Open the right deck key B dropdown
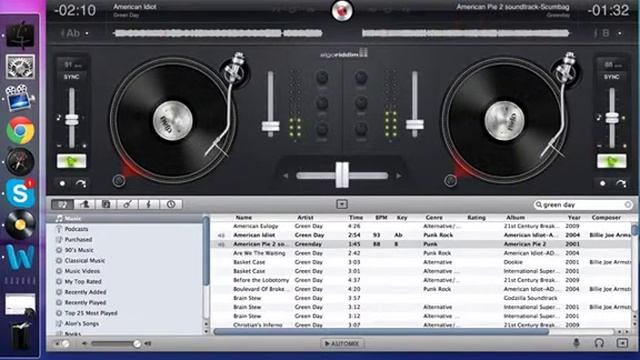The height and width of the screenshot is (360, 640). click(608, 33)
